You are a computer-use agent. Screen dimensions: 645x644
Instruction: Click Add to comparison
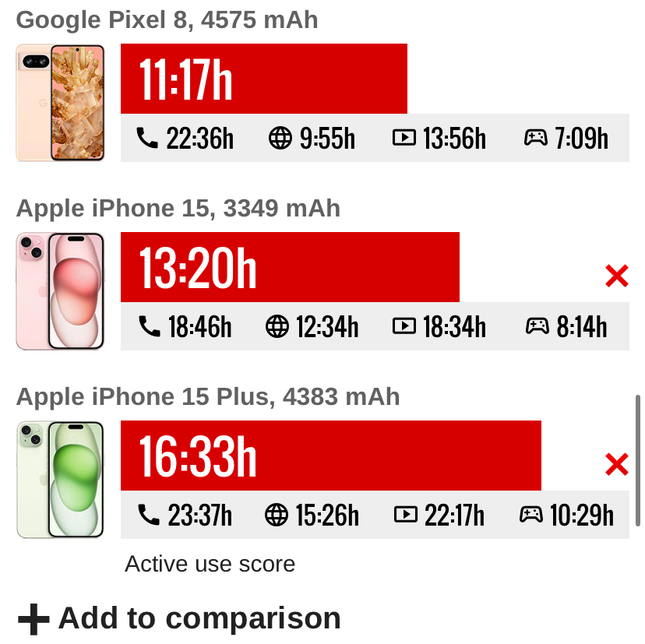[179, 618]
